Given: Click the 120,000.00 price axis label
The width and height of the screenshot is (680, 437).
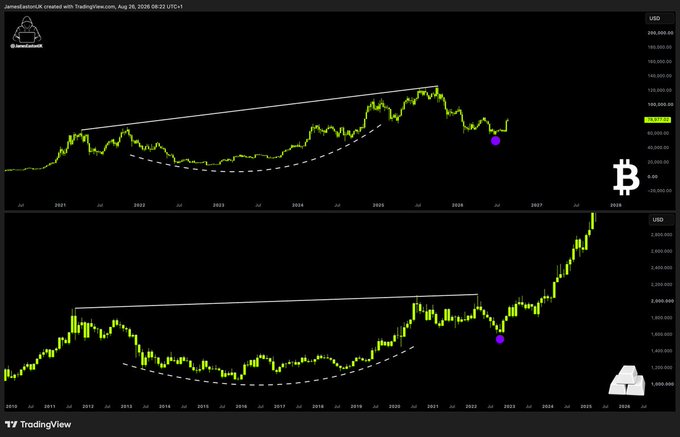Looking at the screenshot, I should tap(660, 90).
